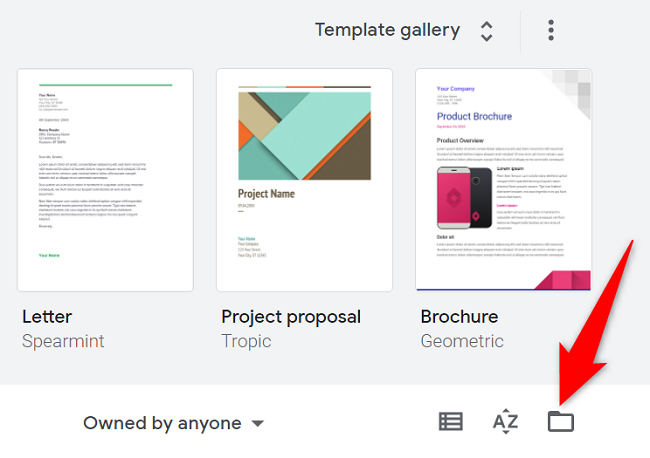Open the Brochure template thumbnail
Viewport: 650px width, 458px height.
[x=503, y=180]
